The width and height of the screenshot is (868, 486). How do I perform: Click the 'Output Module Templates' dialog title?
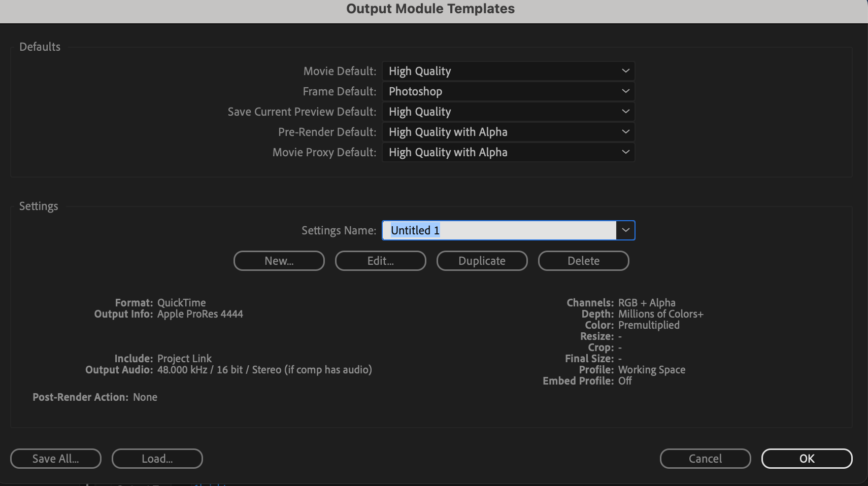430,9
